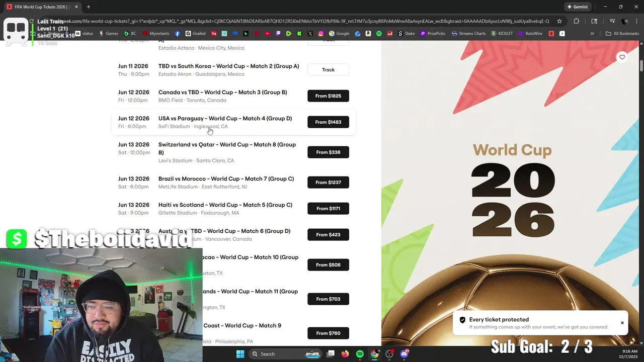Image resolution: width=644 pixels, height=362 pixels.
Task: Open a new browser tab
Action: [89, 7]
